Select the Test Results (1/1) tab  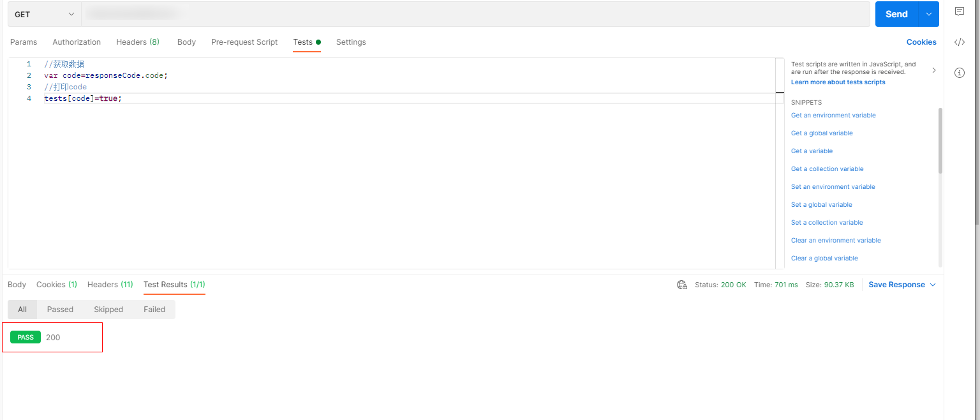174,285
